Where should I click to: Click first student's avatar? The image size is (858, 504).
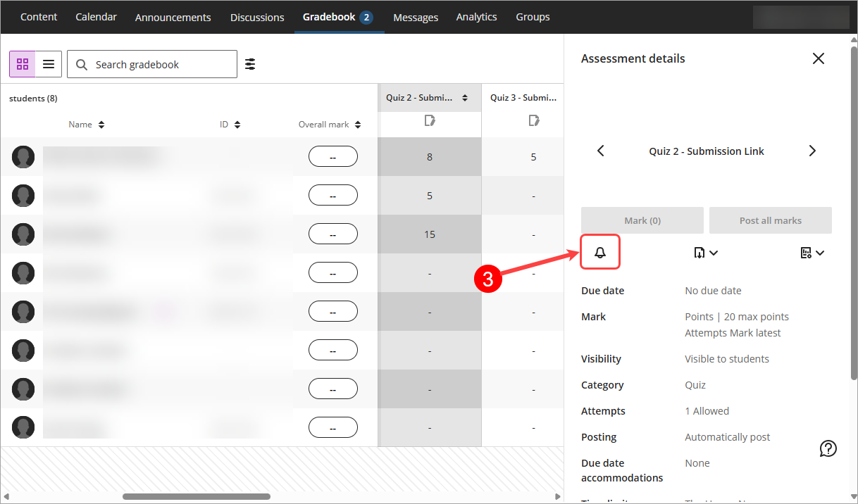[x=23, y=157]
